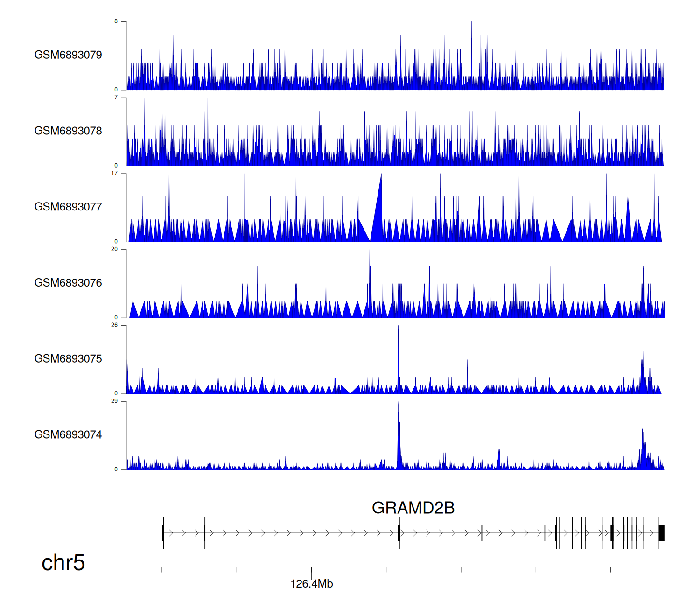Click the y-axis maximum value 29

coord(114,401)
